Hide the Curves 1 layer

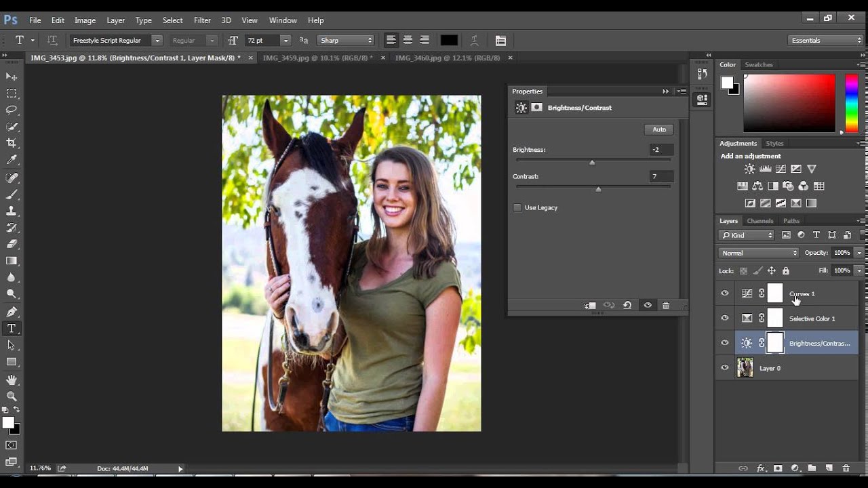tap(725, 293)
